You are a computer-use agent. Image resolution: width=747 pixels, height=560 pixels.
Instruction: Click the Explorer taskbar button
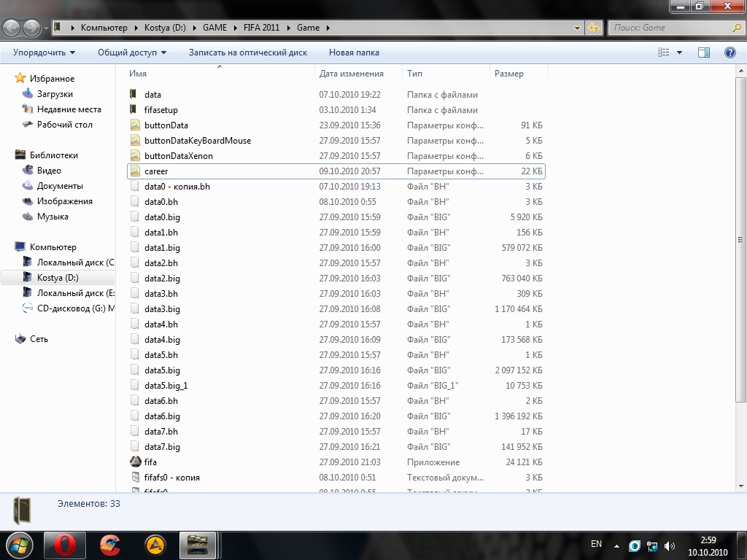click(x=198, y=545)
